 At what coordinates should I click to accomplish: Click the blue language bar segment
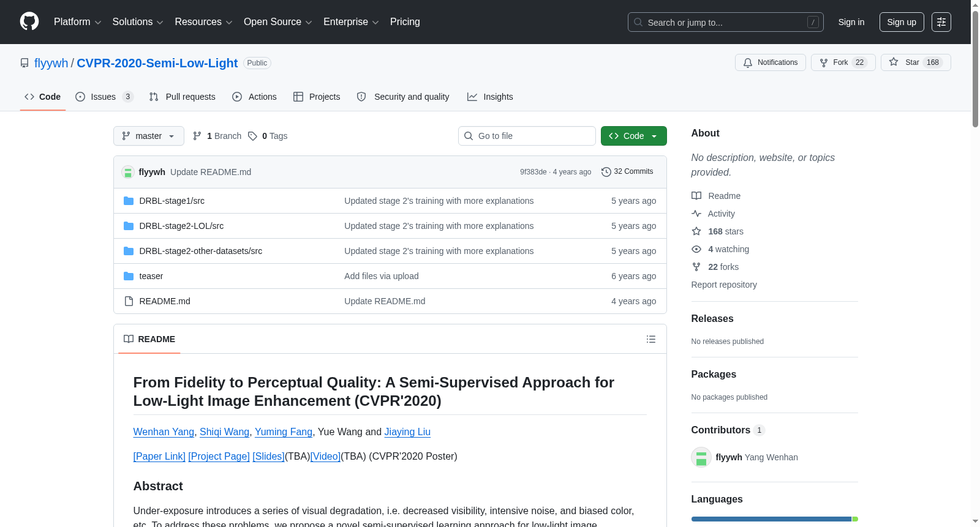point(771,519)
